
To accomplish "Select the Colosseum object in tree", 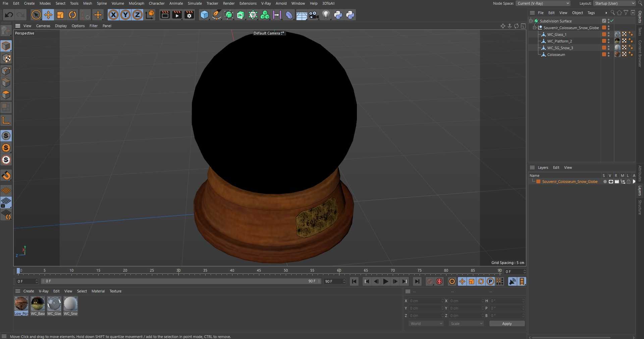I will [x=556, y=55].
